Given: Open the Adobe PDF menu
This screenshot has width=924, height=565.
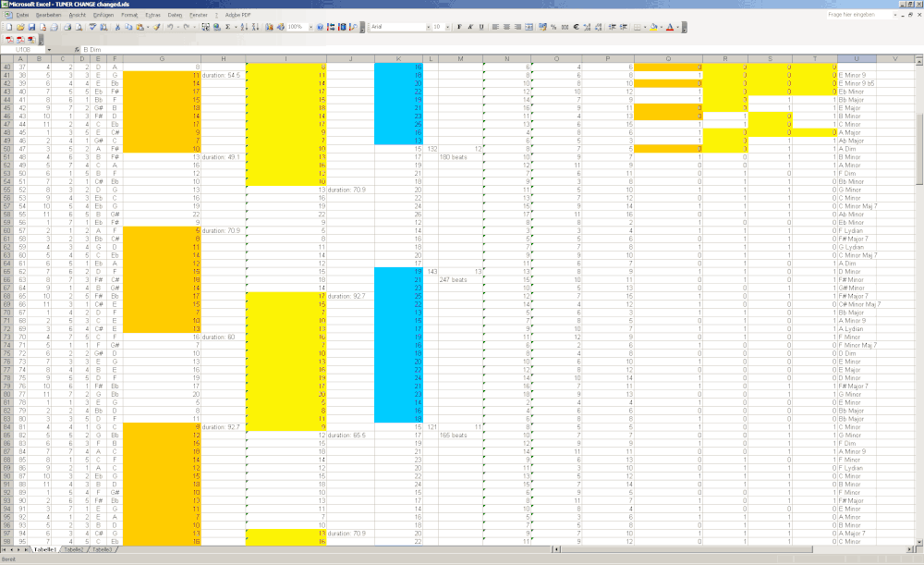Looking at the screenshot, I should [237, 15].
